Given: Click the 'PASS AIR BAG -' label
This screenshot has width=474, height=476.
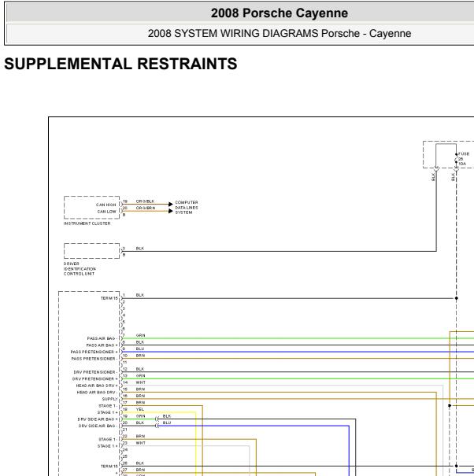Looking at the screenshot, I should point(102,338).
